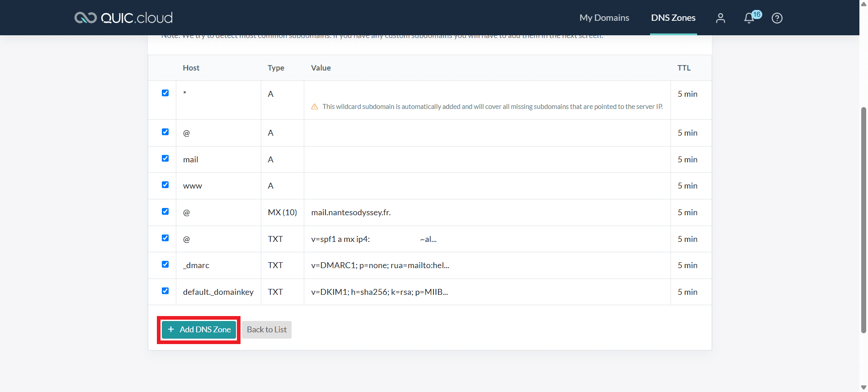Click Back to List button
This screenshot has height=392, width=868.
267,330
